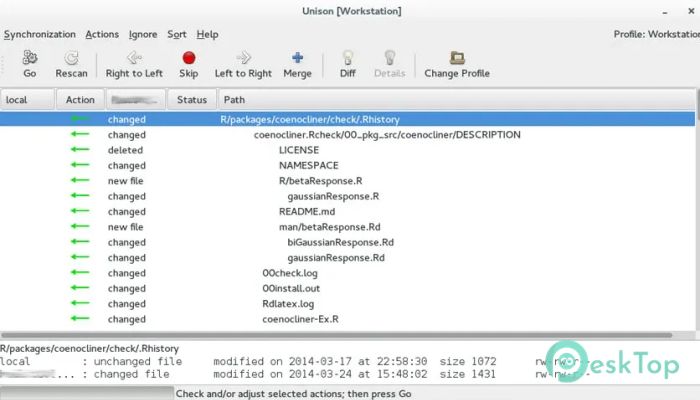Select the biGaussianResponse.Rd row
700x400 pixels.
point(347,242)
